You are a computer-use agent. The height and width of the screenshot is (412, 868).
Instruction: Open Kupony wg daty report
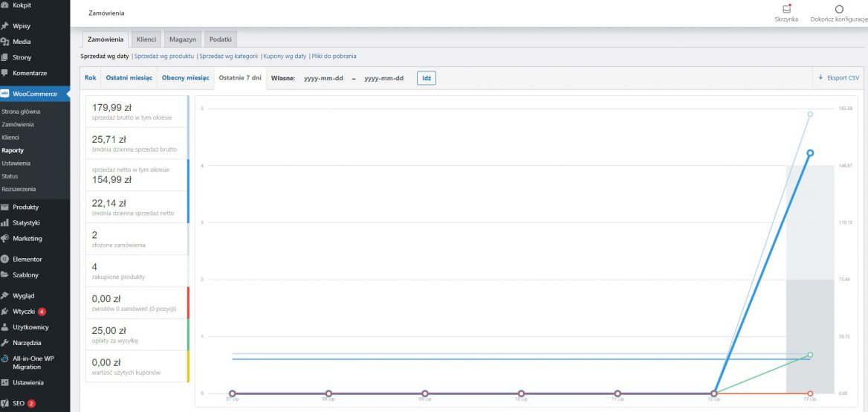click(x=285, y=56)
